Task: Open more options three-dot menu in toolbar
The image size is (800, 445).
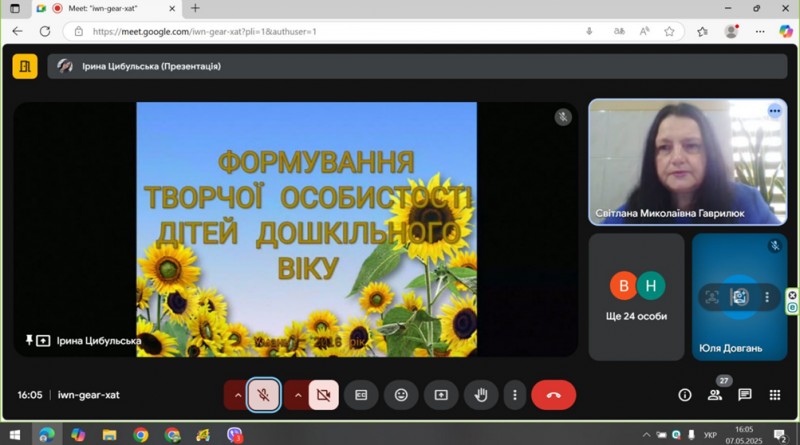Action: coord(514,395)
